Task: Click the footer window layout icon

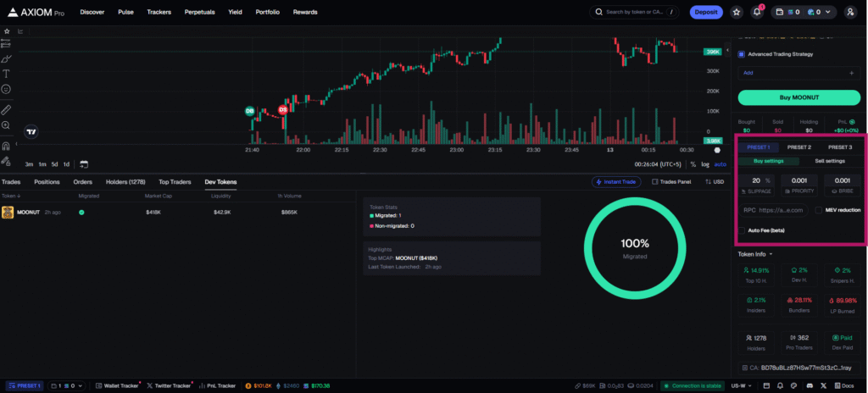Action: [766, 385]
